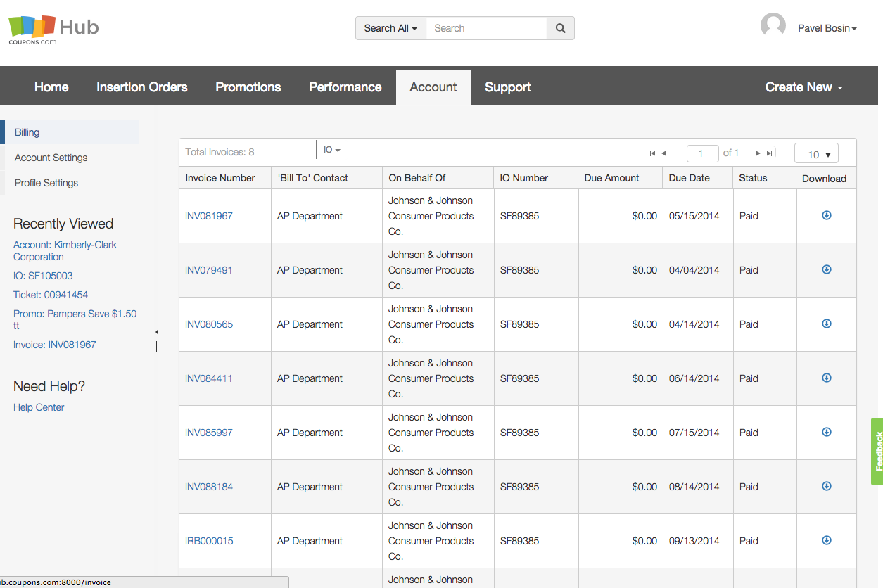The image size is (883, 588).
Task: Download invoice IRB000015
Action: [827, 540]
